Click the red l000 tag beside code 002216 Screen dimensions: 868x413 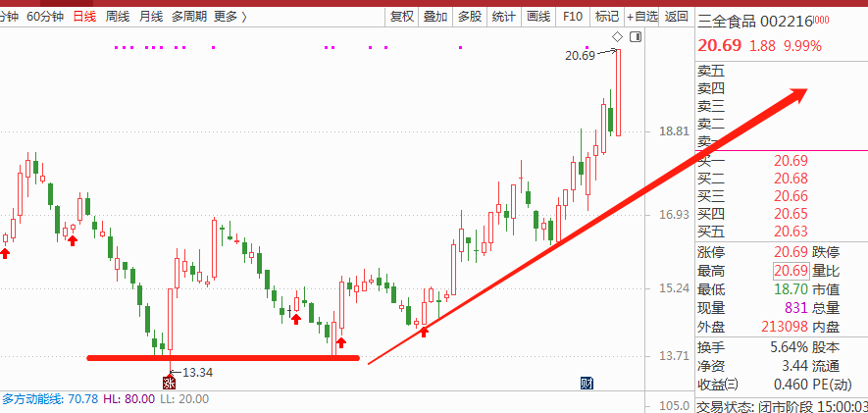(821, 20)
